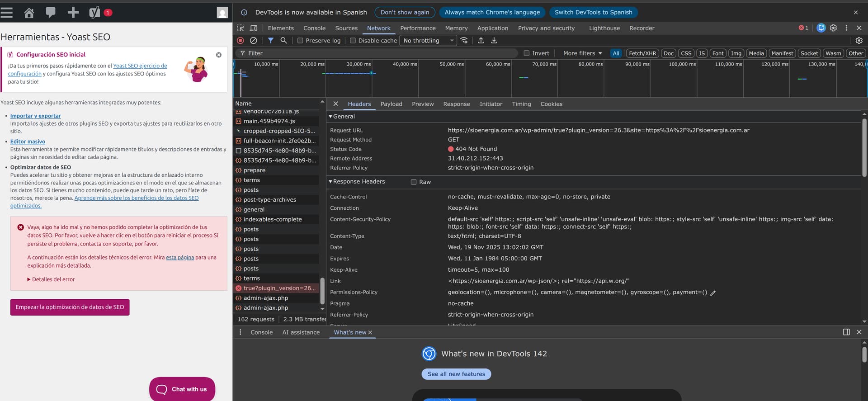Viewport: 868px width, 401px height.
Task: Open the Payload tab
Action: point(391,104)
